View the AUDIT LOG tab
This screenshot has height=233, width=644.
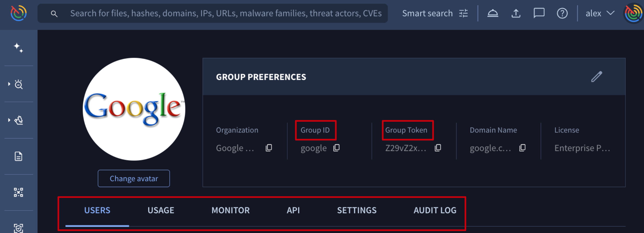435,210
